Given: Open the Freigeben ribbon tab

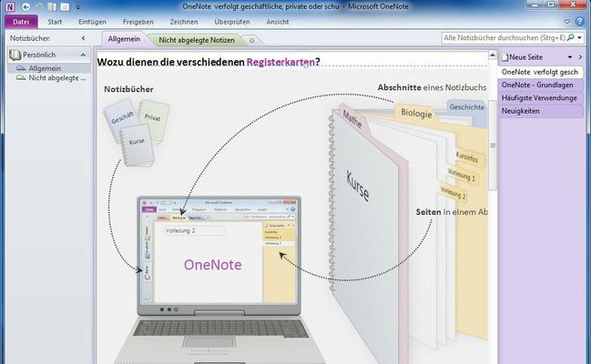Looking at the screenshot, I should click(138, 22).
